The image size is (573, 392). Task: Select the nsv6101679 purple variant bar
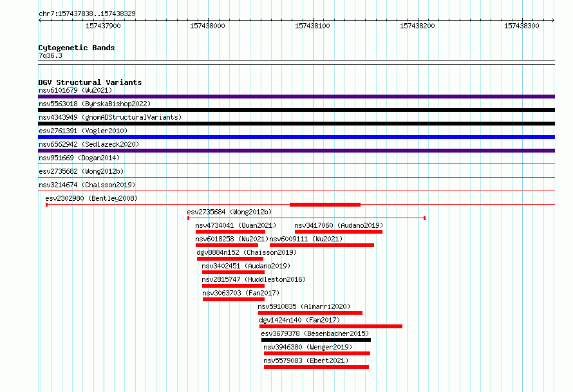(x=296, y=97)
